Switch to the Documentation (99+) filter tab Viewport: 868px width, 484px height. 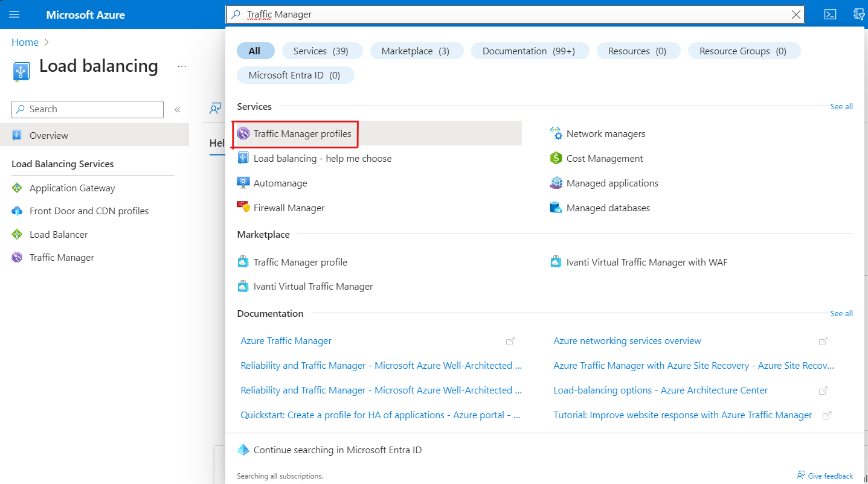pyautogui.click(x=530, y=51)
